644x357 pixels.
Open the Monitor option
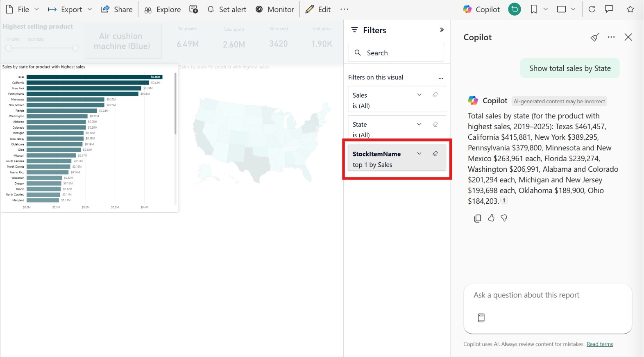tap(275, 9)
